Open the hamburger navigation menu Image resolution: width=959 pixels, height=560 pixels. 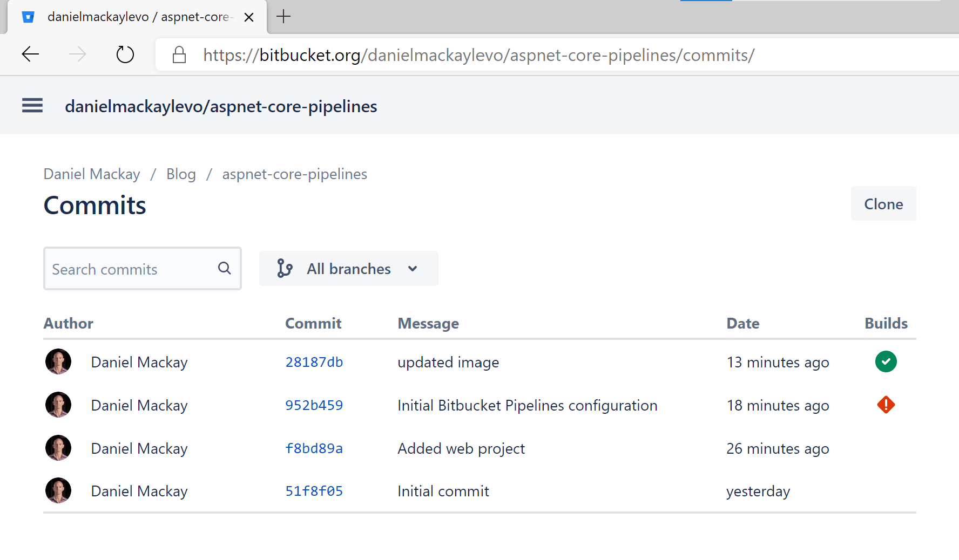(x=32, y=105)
